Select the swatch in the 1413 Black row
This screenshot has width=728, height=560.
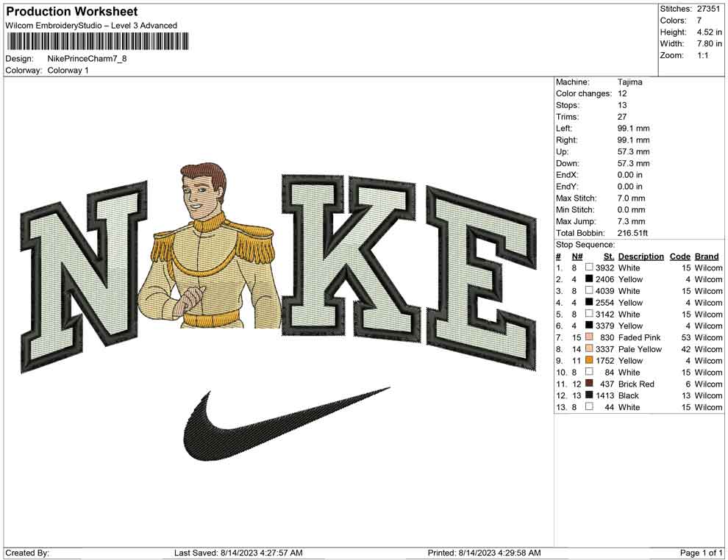(x=589, y=395)
